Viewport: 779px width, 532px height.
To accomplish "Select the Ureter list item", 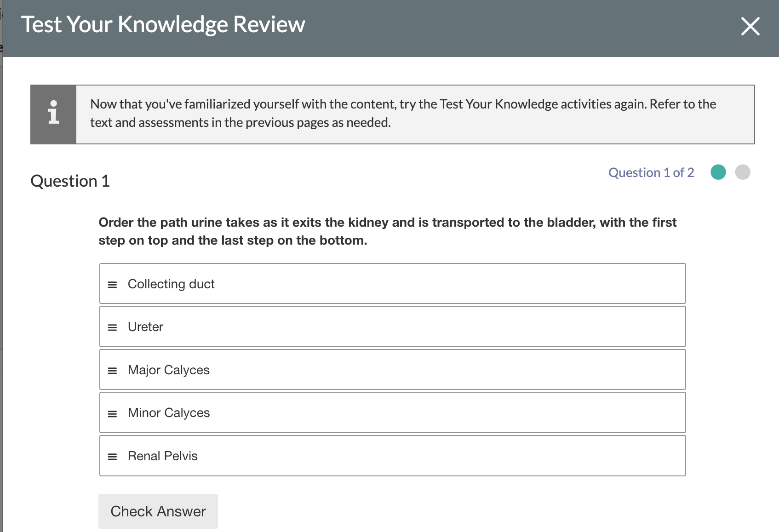I will 392,326.
